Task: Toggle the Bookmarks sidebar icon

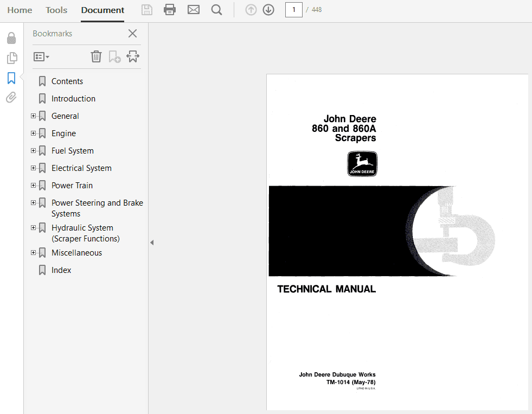Action: tap(11, 78)
